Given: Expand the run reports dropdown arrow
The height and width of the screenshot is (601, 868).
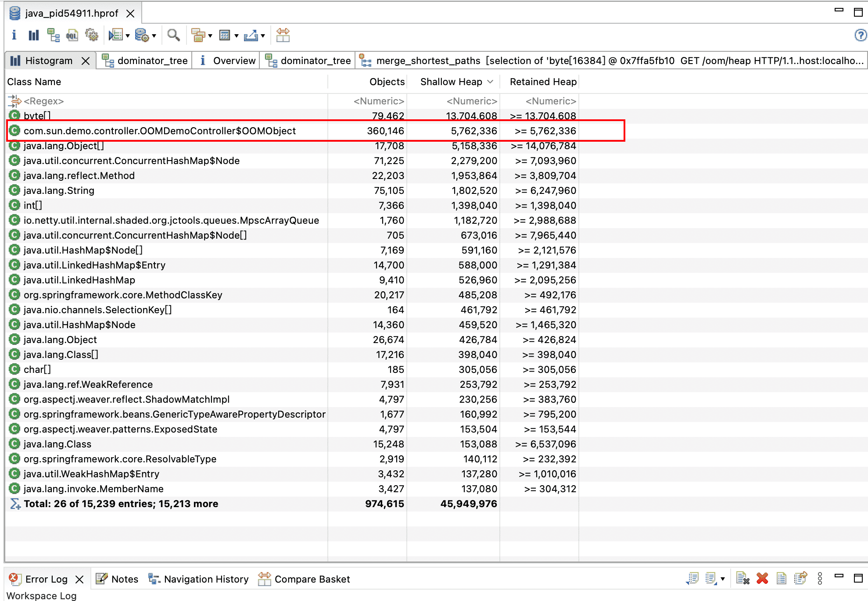Looking at the screenshot, I should 128,36.
